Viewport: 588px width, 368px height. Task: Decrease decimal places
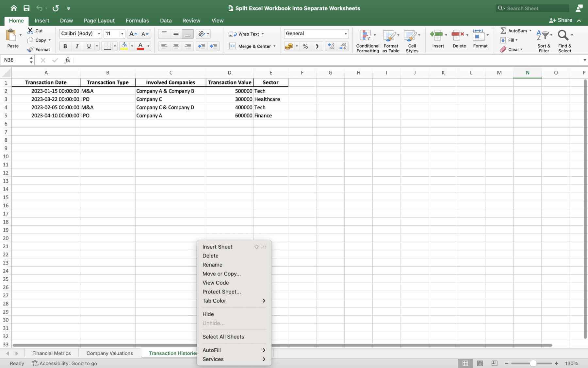(343, 46)
